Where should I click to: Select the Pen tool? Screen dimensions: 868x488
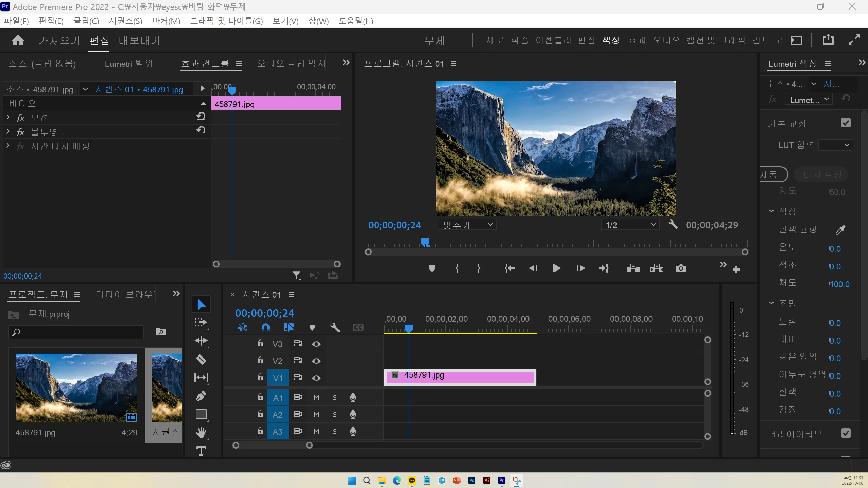click(201, 396)
